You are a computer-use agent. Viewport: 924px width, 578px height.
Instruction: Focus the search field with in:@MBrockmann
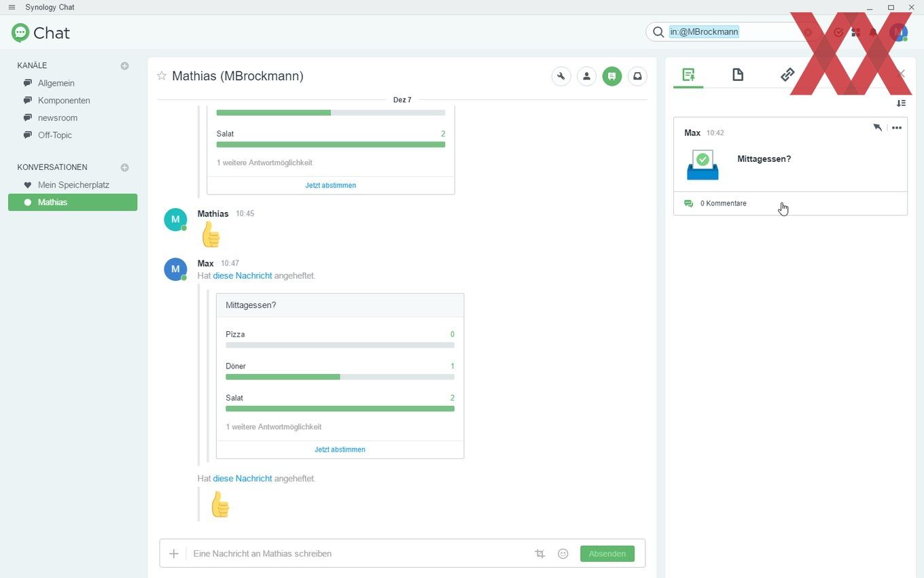click(732, 32)
